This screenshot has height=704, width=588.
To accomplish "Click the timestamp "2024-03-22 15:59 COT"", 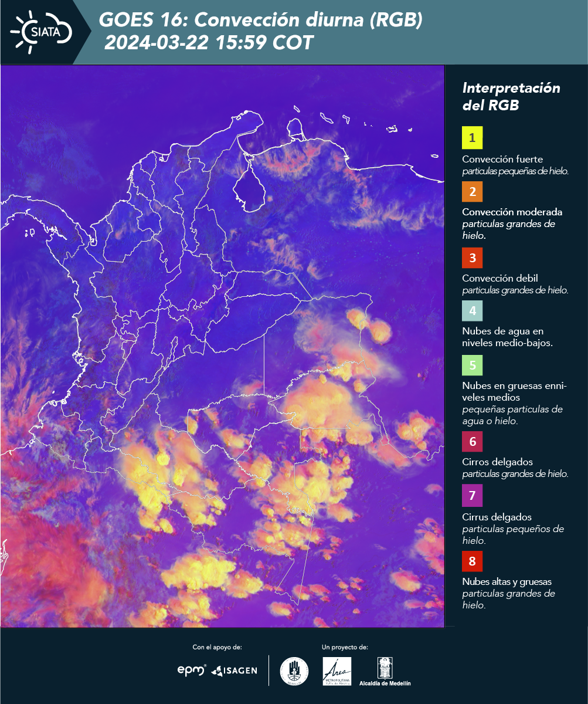I will click(209, 43).
